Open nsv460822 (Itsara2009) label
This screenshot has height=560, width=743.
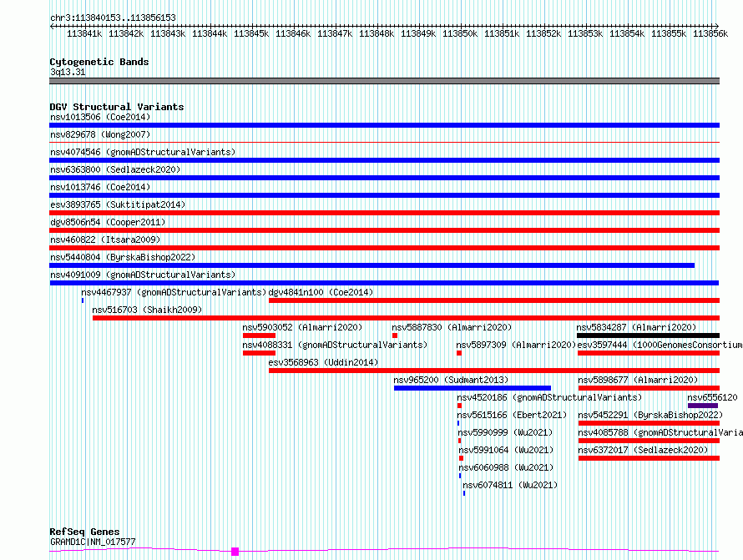point(105,240)
